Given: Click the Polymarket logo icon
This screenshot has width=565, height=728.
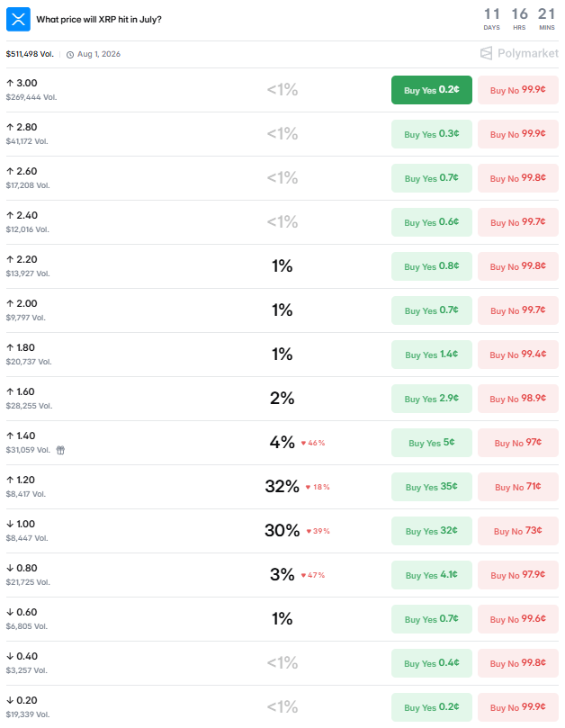Looking at the screenshot, I should pyautogui.click(x=486, y=53).
